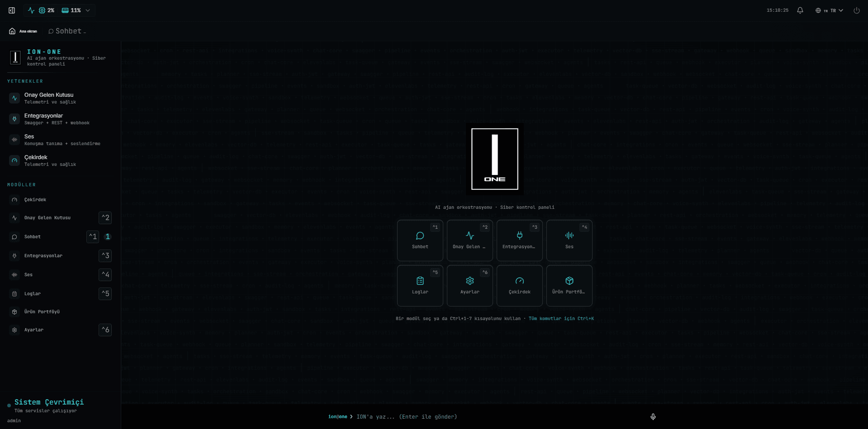Open Çekirdek capability in Yetenekler
The height and width of the screenshot is (429, 868).
(60, 160)
